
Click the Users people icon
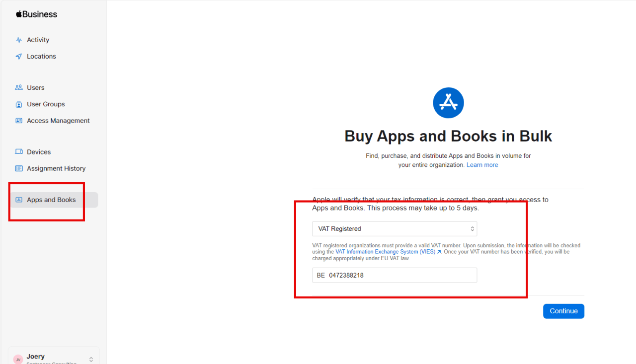19,87
